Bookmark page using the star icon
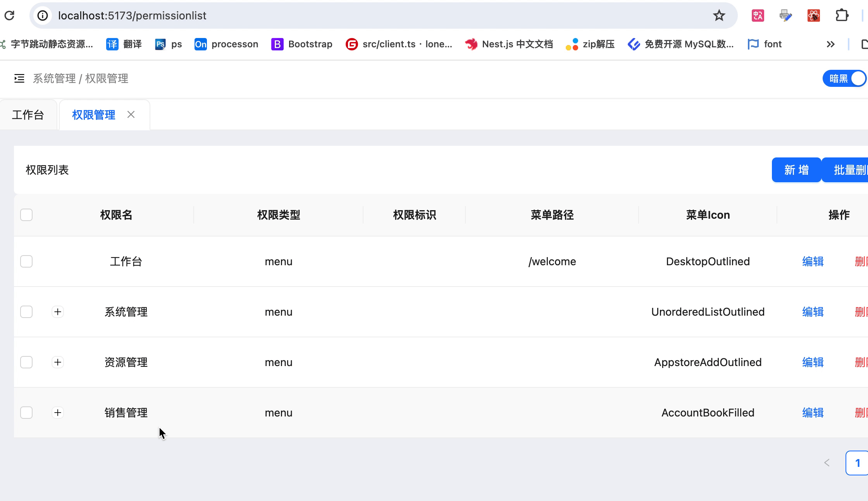The image size is (868, 501). [719, 16]
